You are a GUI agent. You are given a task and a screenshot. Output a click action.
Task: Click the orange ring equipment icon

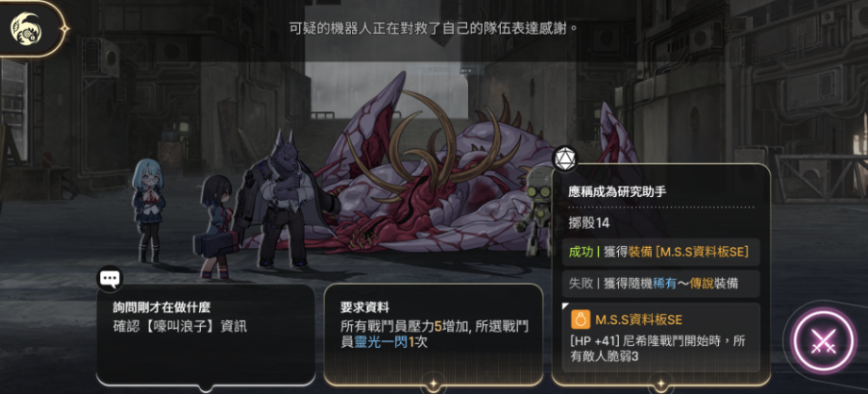580,320
